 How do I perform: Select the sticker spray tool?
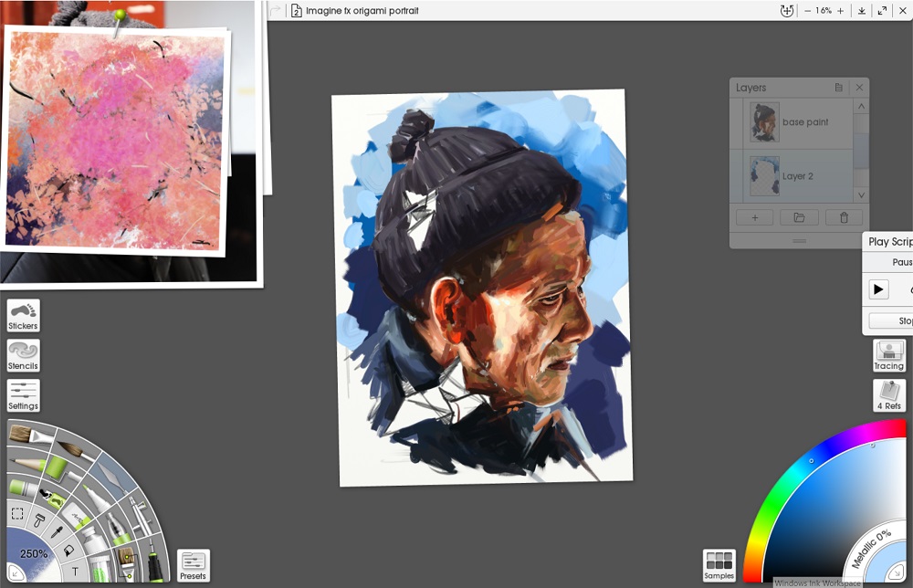pyautogui.click(x=52, y=498)
